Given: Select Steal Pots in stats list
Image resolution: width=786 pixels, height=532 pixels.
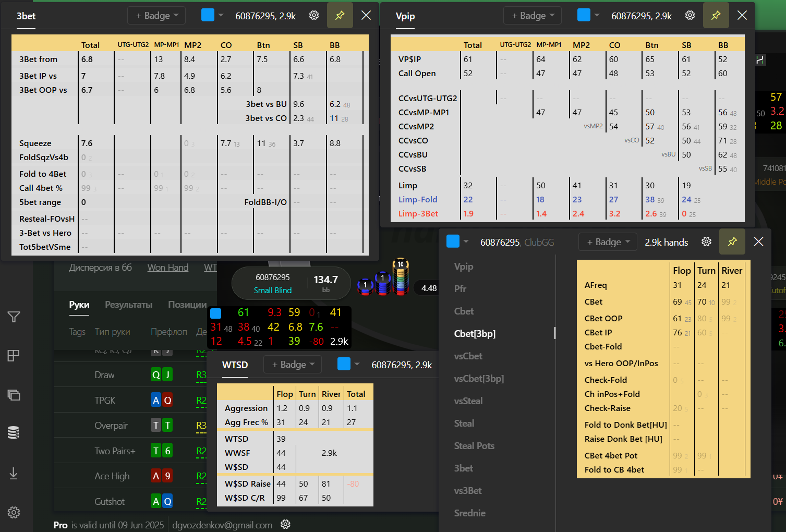Looking at the screenshot, I should 474,446.
